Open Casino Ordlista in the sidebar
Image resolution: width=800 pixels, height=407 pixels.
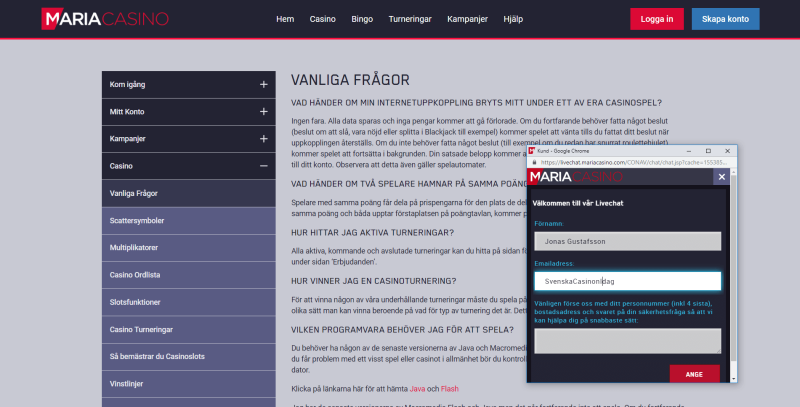tap(137, 273)
